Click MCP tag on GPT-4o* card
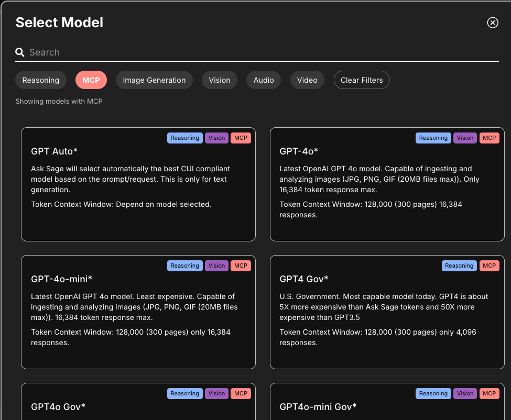 point(490,138)
